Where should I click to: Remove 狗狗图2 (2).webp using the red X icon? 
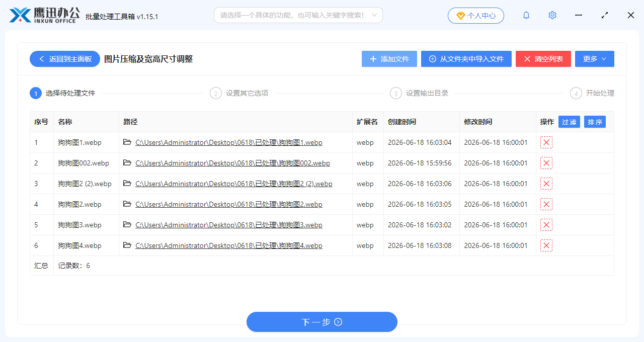coord(546,184)
